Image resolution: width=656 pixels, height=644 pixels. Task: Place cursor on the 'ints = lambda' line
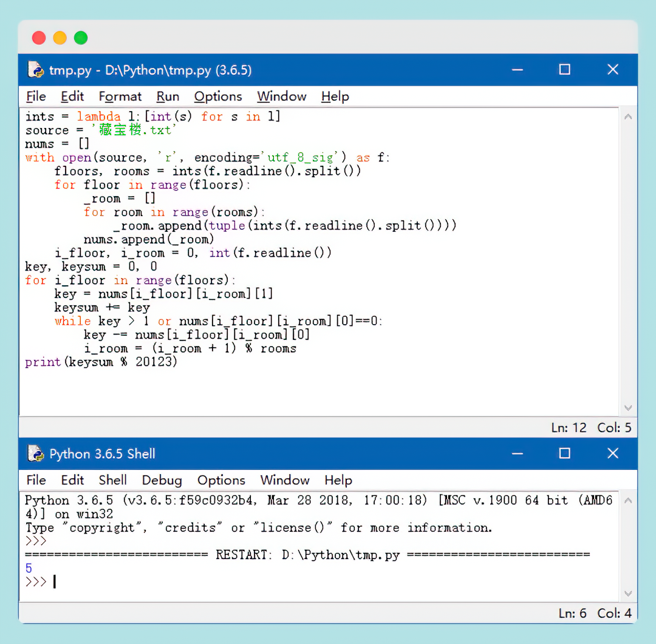152,117
